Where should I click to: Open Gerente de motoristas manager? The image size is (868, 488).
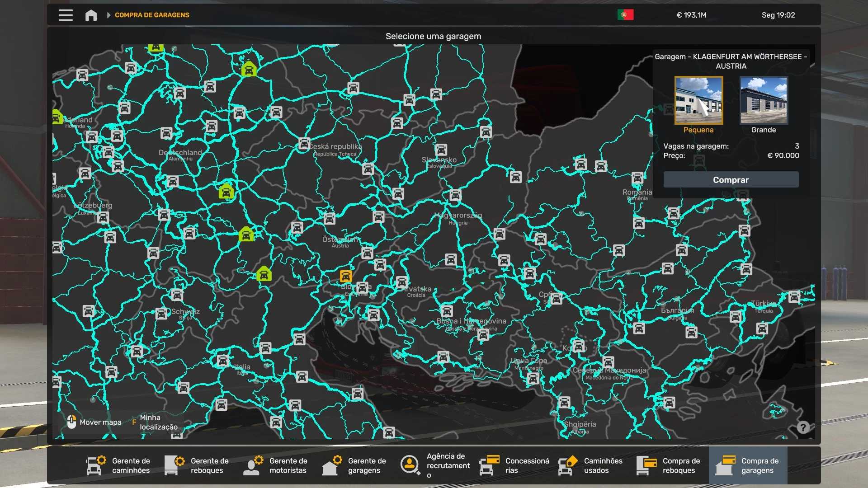(x=276, y=465)
